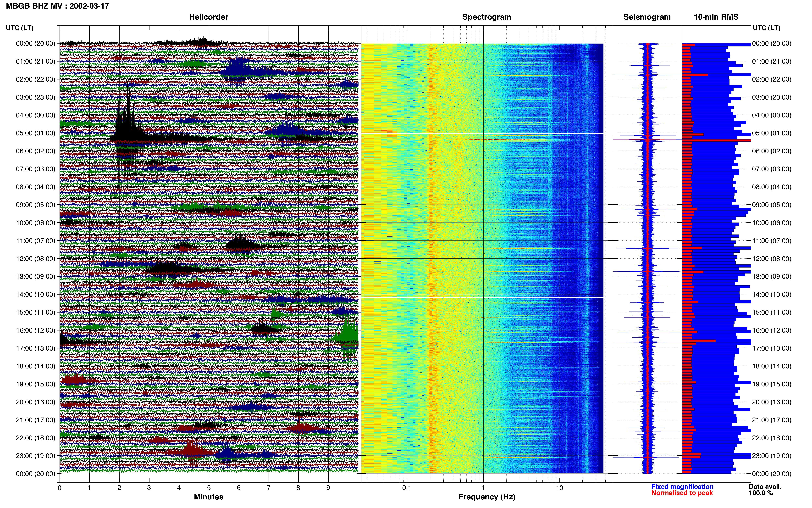Click the minute 5 tick label under helicorder
Image resolution: width=812 pixels, height=508 pixels.
point(209,487)
